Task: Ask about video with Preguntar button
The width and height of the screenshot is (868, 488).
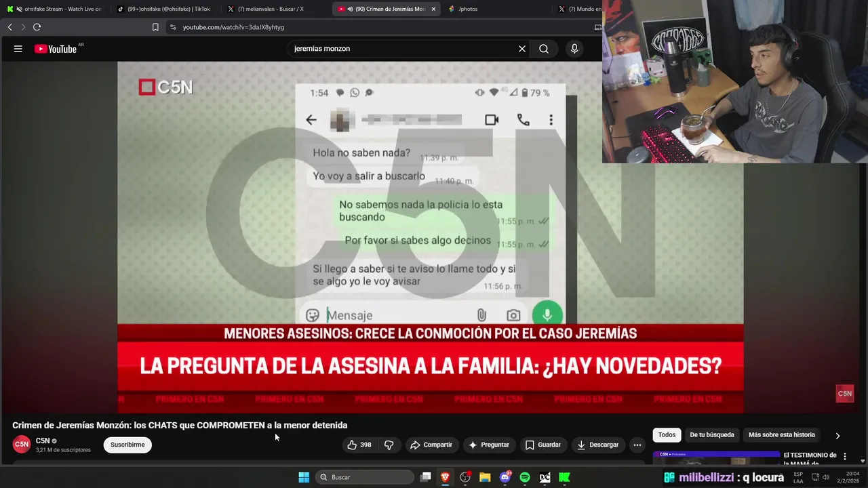Action: click(x=488, y=445)
